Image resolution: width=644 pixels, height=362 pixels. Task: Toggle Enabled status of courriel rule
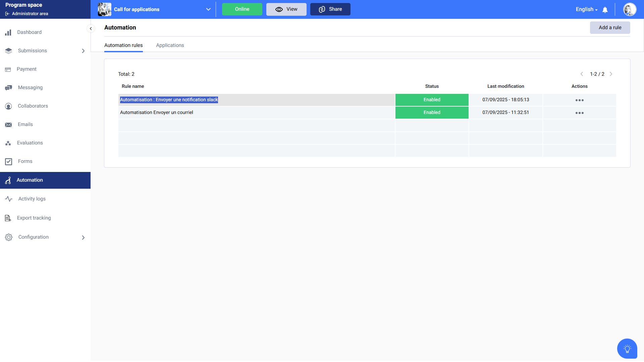click(432, 113)
